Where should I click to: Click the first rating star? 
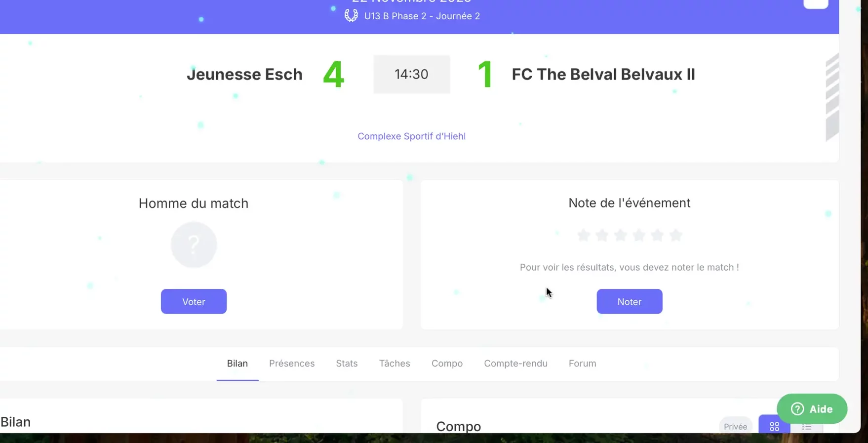coord(583,235)
